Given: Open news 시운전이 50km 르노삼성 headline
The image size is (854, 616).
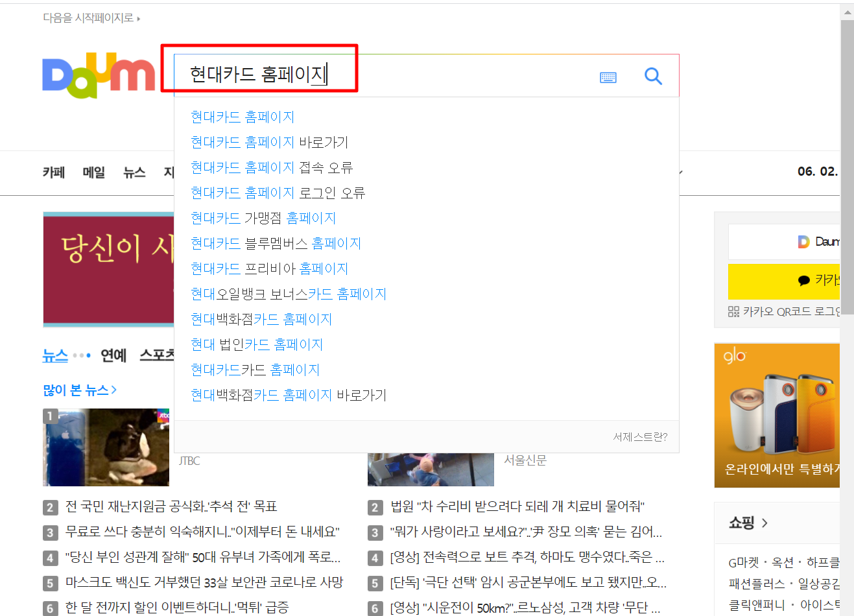Looking at the screenshot, I should (x=526, y=608).
